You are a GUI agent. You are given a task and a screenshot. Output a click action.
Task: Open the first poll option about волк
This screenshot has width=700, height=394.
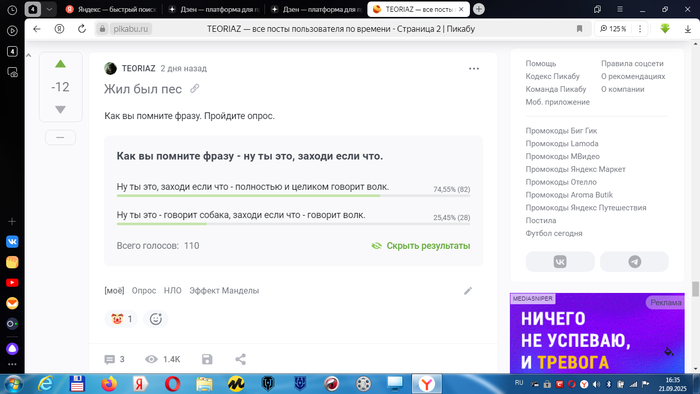tap(293, 189)
